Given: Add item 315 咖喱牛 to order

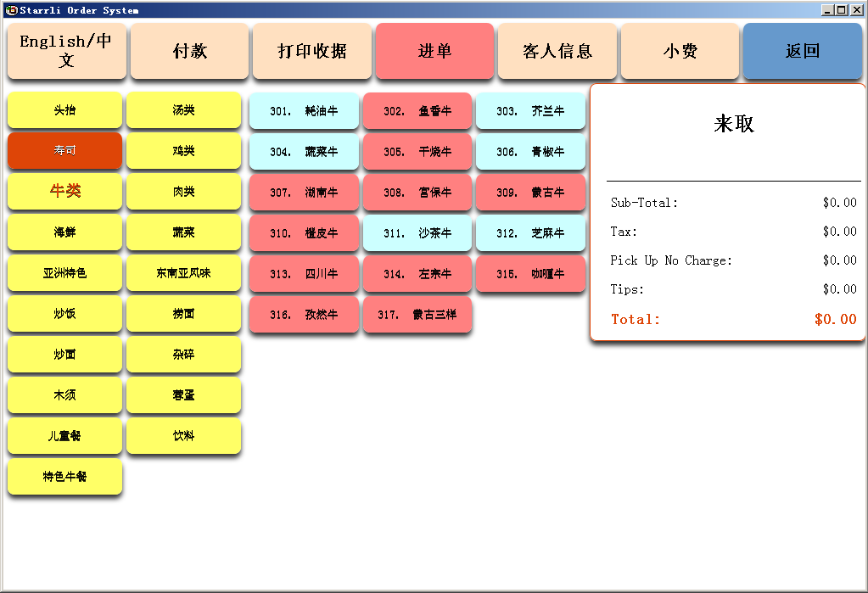Looking at the screenshot, I should pyautogui.click(x=530, y=274).
